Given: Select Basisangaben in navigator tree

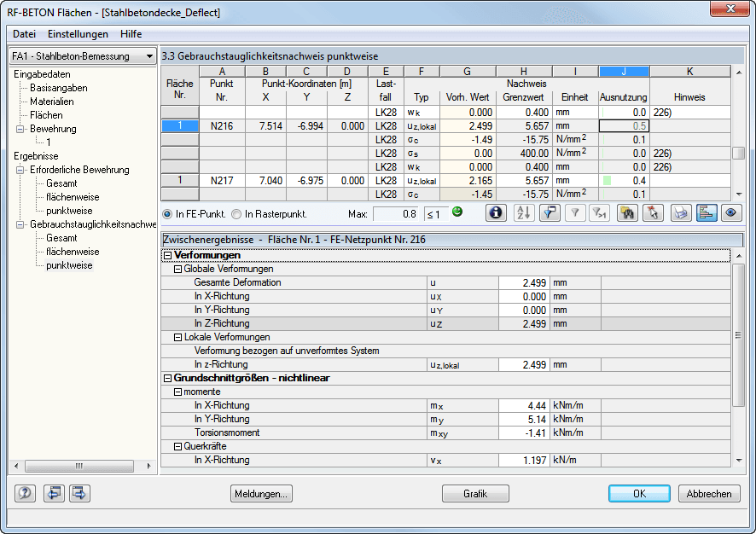Looking at the screenshot, I should 58,88.
